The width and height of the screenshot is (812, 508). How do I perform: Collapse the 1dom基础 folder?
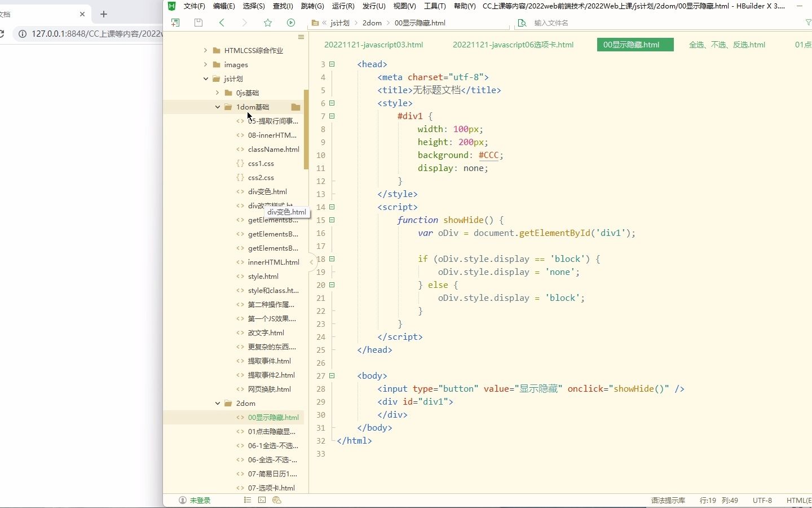[218, 107]
